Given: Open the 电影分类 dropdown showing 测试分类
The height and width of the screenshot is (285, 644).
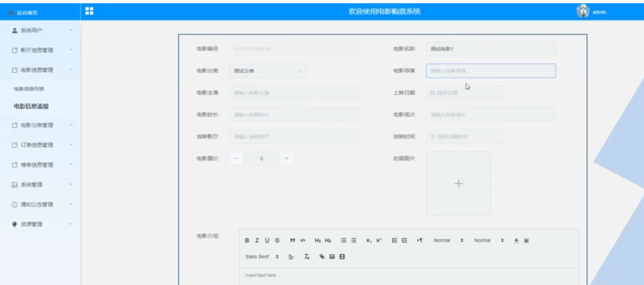Looking at the screenshot, I should coord(267,71).
